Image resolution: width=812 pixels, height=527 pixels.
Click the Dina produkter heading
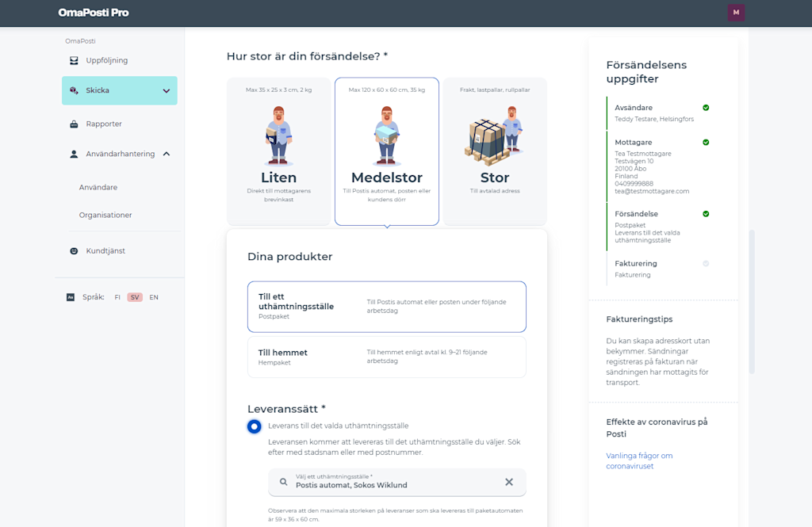tap(290, 257)
